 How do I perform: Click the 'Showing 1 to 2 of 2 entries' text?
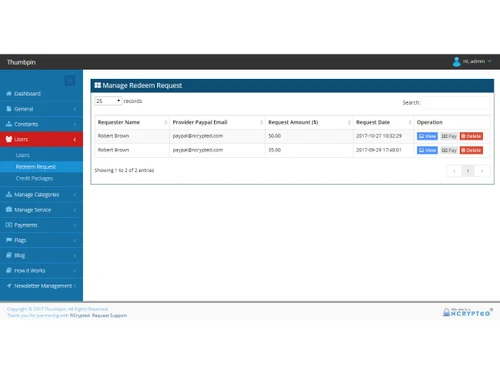pos(124,170)
